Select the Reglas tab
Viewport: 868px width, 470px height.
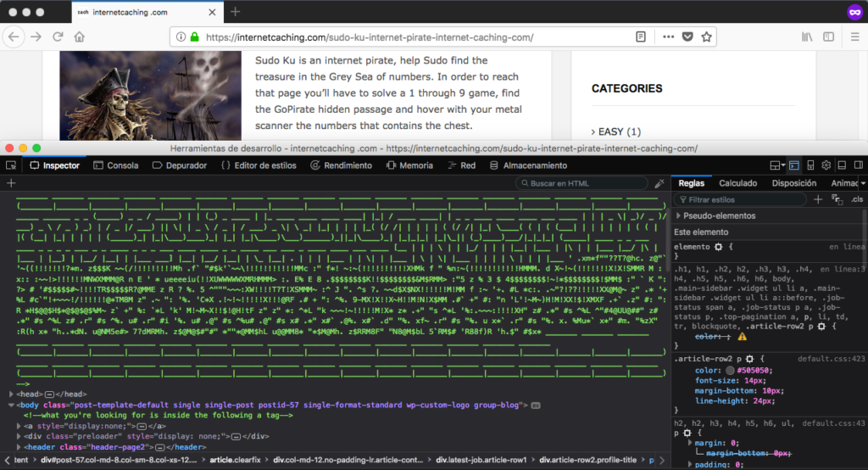point(692,183)
